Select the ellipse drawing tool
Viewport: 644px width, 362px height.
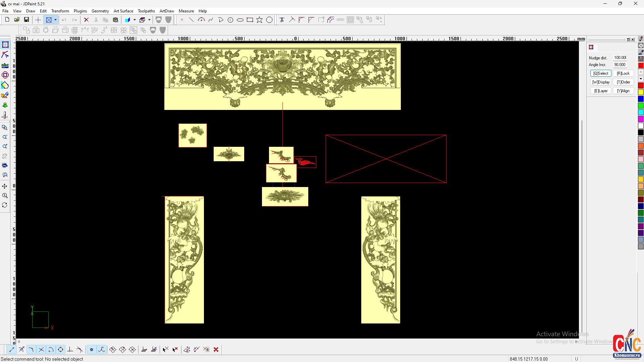(240, 20)
